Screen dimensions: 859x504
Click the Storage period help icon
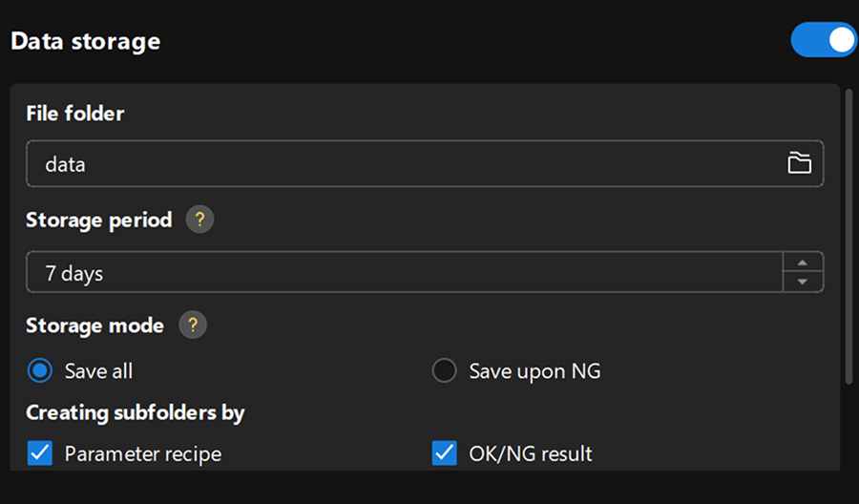[x=199, y=220]
